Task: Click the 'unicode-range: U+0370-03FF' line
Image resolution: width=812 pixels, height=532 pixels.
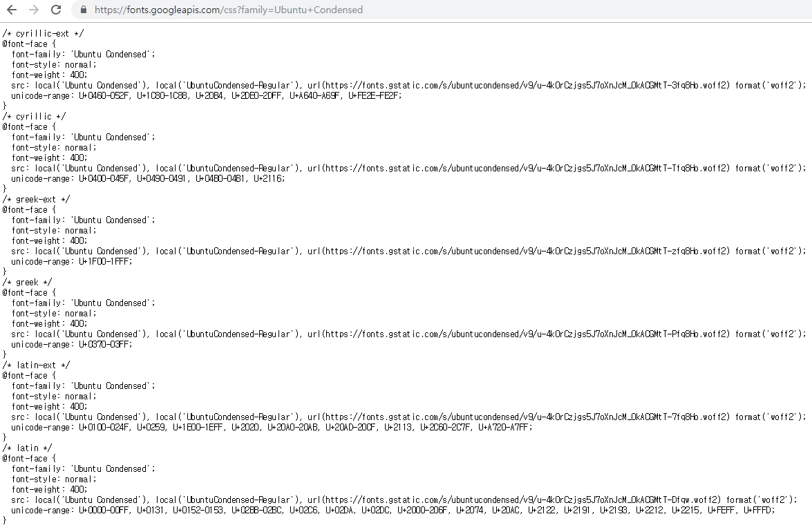Action: coord(72,344)
